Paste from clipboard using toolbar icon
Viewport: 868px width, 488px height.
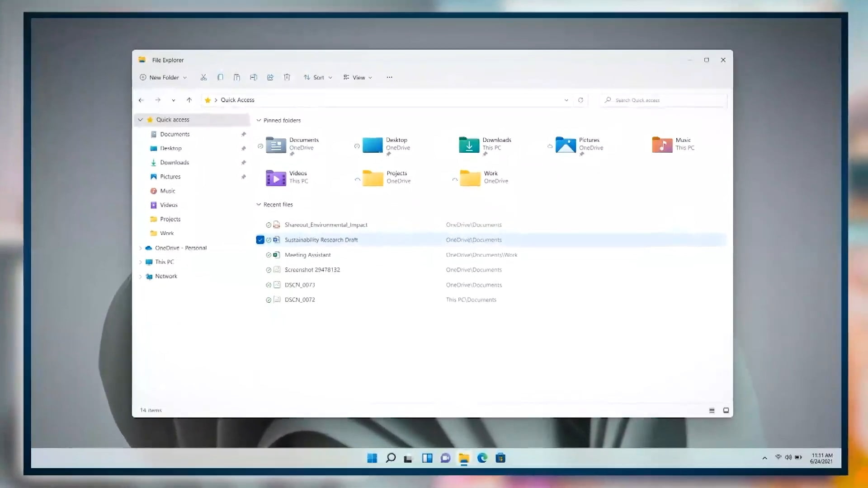(x=237, y=77)
